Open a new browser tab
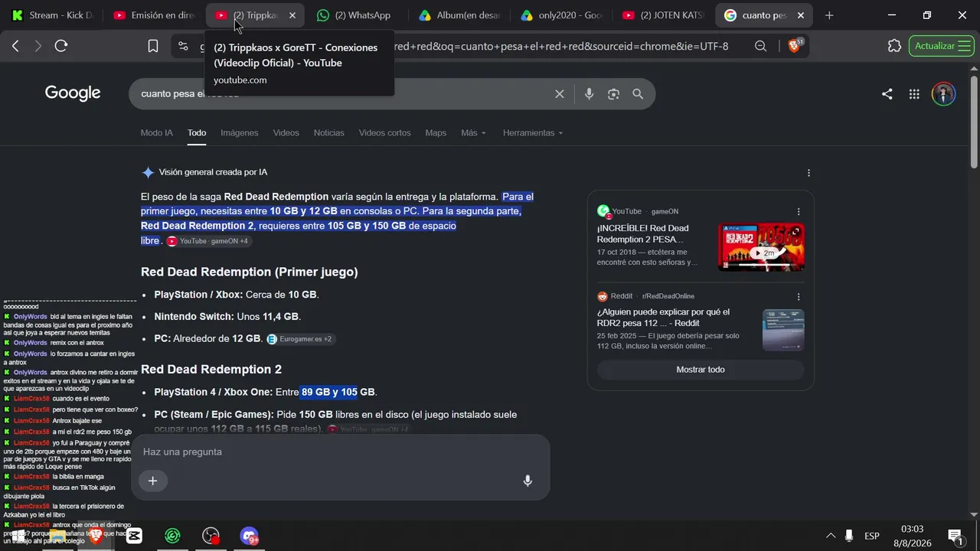Image resolution: width=980 pixels, height=551 pixels. [x=829, y=15]
